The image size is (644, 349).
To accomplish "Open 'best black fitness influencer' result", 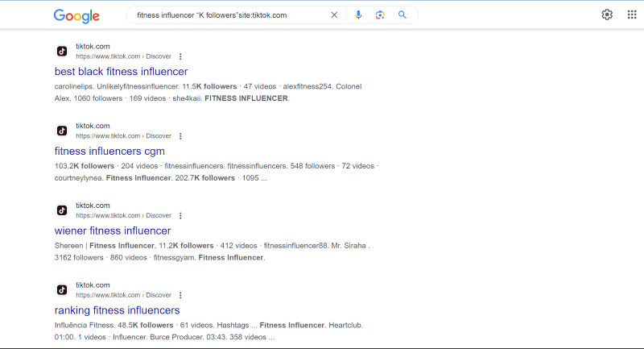I will (x=121, y=72).
